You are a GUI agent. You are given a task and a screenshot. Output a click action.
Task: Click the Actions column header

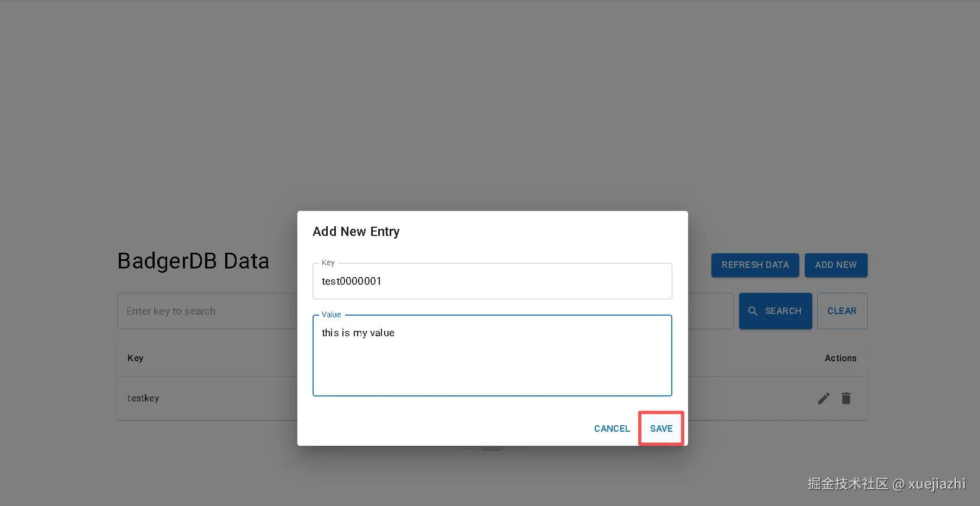click(x=840, y=358)
